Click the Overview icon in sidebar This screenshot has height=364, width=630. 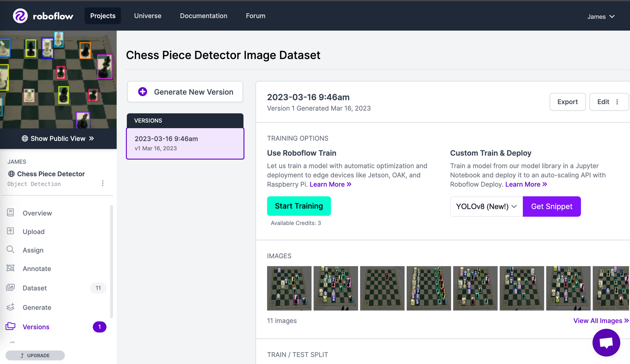click(x=11, y=212)
